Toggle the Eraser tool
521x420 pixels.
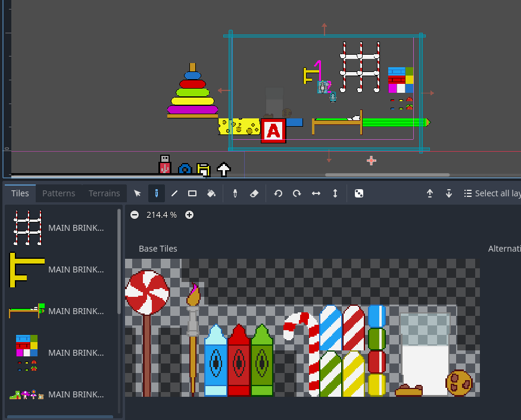(254, 193)
